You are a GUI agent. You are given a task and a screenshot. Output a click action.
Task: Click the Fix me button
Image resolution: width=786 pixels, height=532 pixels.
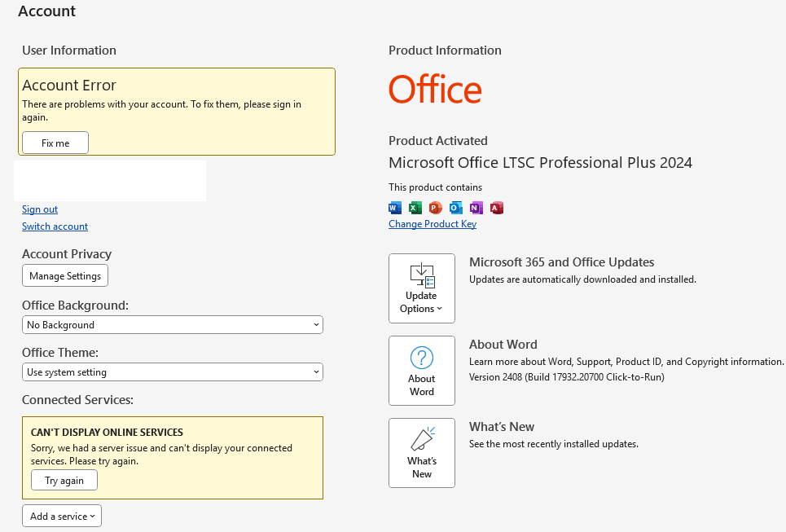(x=55, y=143)
